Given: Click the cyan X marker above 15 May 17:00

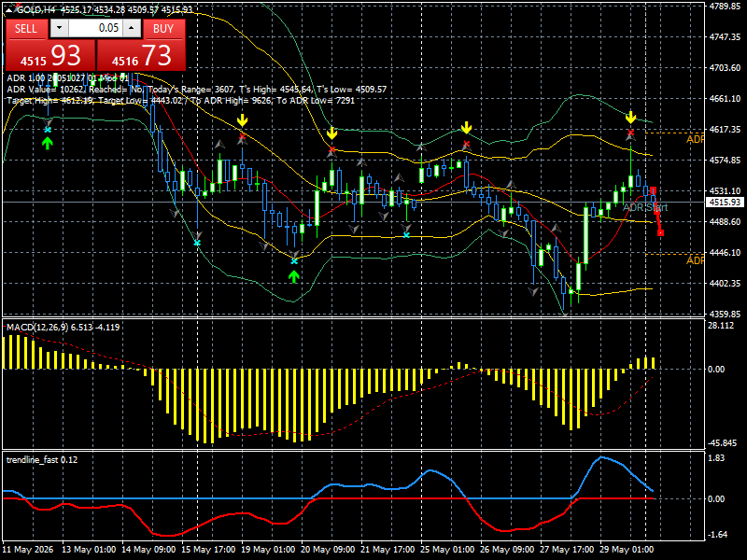Looking at the screenshot, I should 197,243.
